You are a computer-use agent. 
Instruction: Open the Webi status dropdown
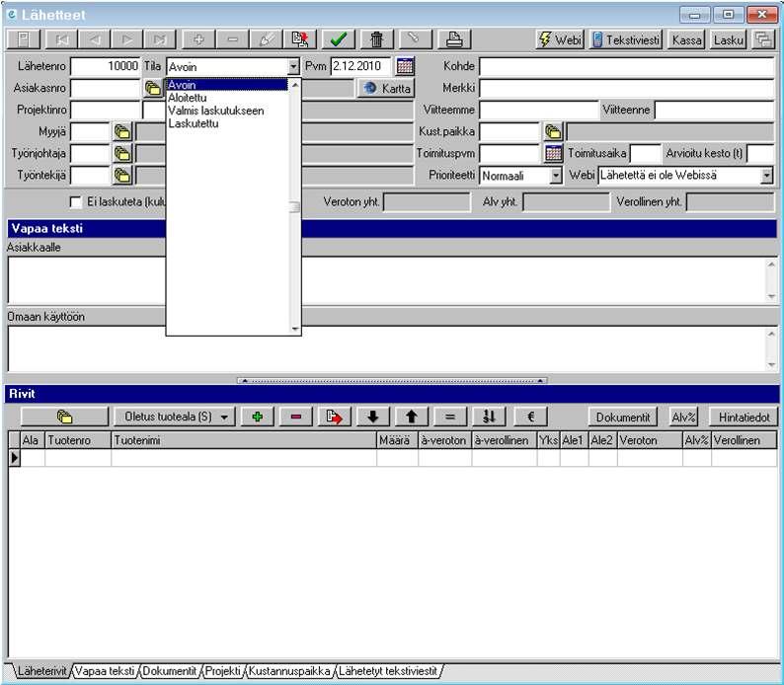click(x=766, y=176)
